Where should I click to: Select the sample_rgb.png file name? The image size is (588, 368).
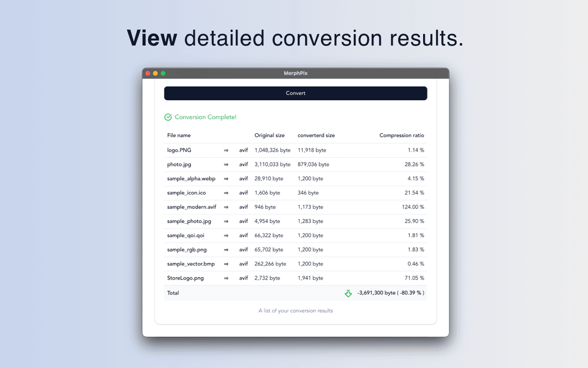click(x=187, y=250)
